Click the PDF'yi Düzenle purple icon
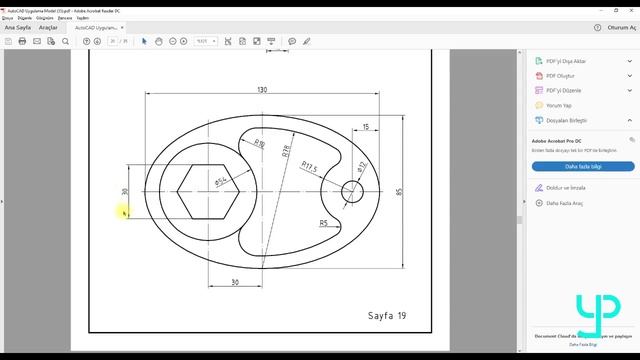Screen dimensions: 640x360 point(539,91)
